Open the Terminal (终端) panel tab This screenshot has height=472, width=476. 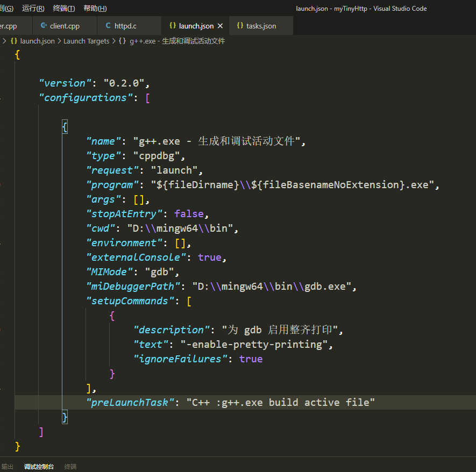[70, 467]
